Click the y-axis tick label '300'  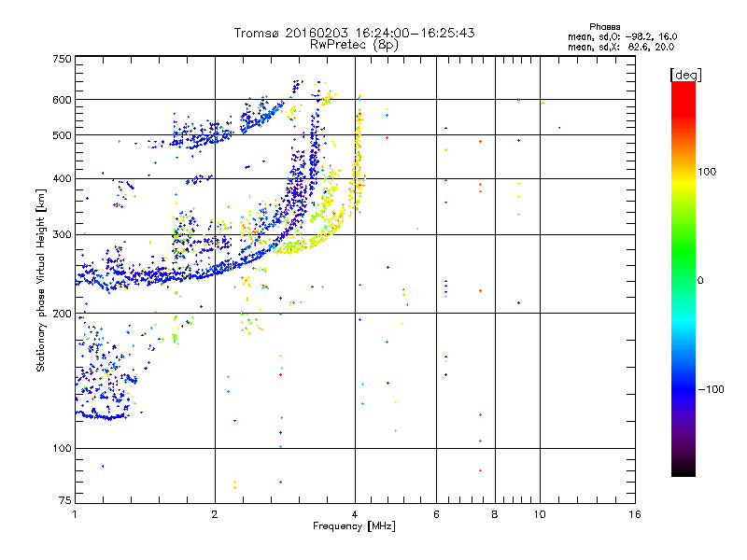[62, 235]
